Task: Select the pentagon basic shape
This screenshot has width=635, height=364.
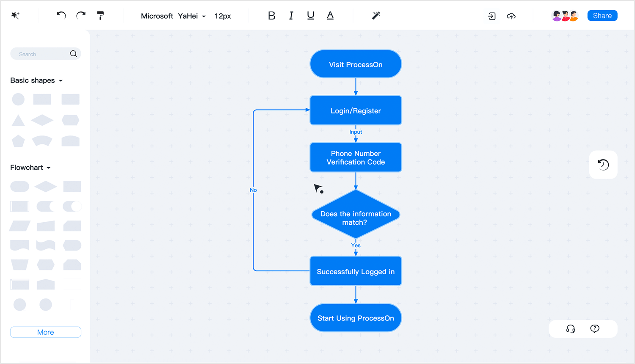Action: coord(18,141)
